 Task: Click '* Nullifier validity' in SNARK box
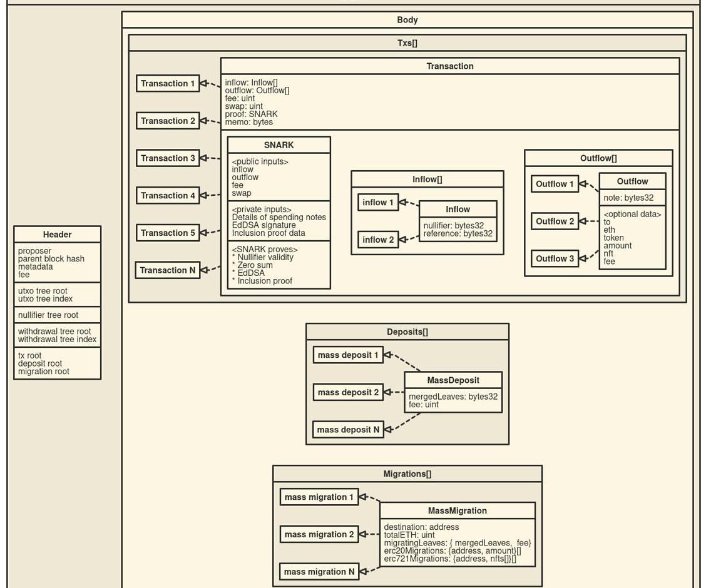tap(262, 257)
